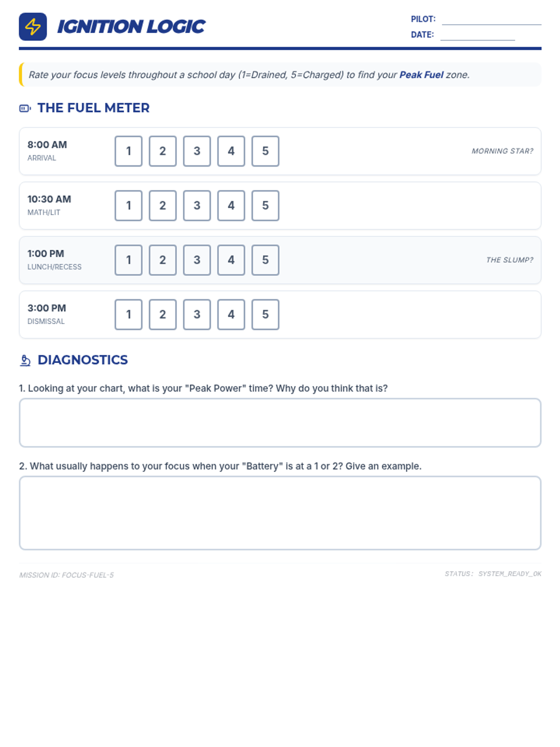Screen dimensions: 560x747
Task: Click the lightning bolt logo icon
Action: [33, 27]
